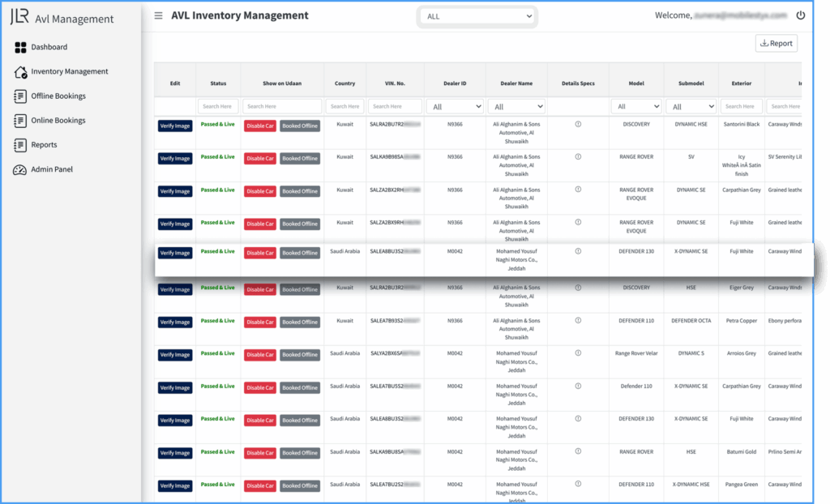
Task: Click Booked Offline for the Fuji White DEFENDER 130 row
Action: tap(300, 253)
